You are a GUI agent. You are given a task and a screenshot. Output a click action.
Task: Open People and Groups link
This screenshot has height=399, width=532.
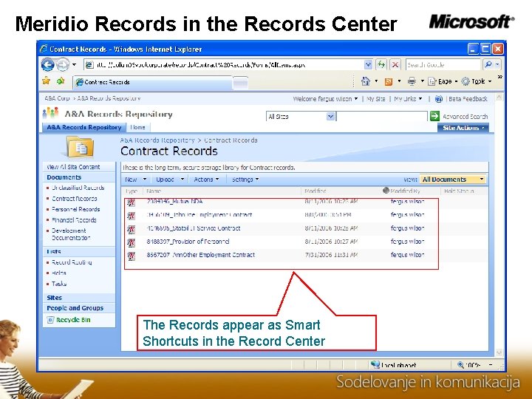click(x=75, y=308)
